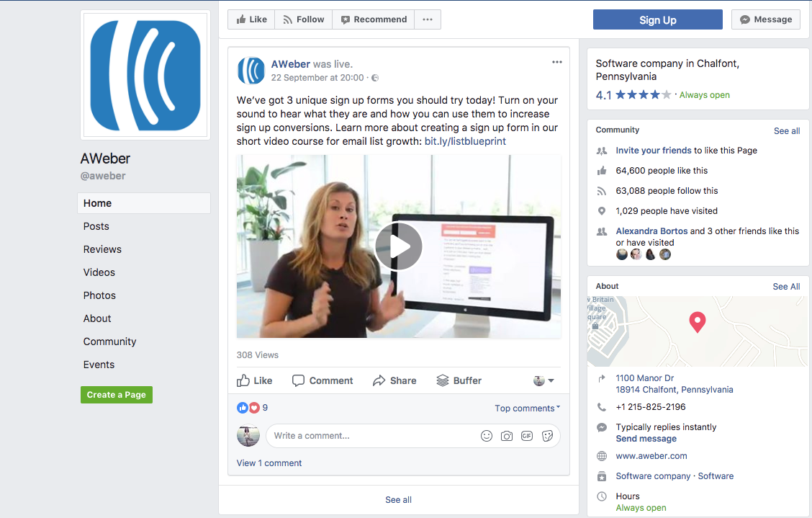
Task: Open the reactions count 9
Action: [x=265, y=408]
